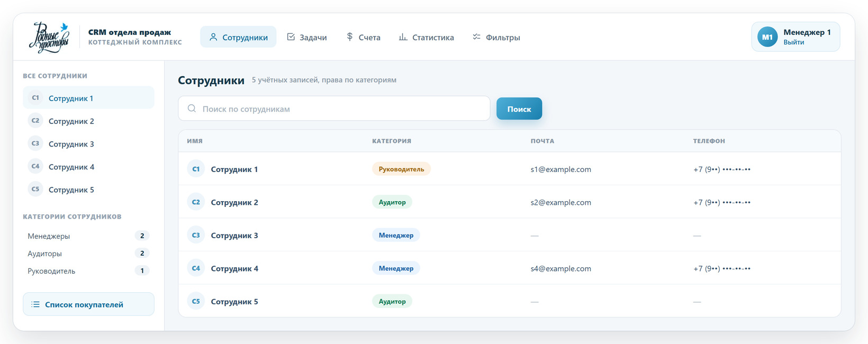Go to the Статистика tab

427,37
